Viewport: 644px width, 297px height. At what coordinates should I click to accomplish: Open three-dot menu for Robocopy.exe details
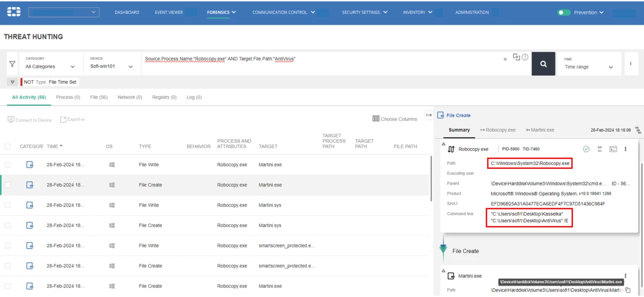pos(625,149)
